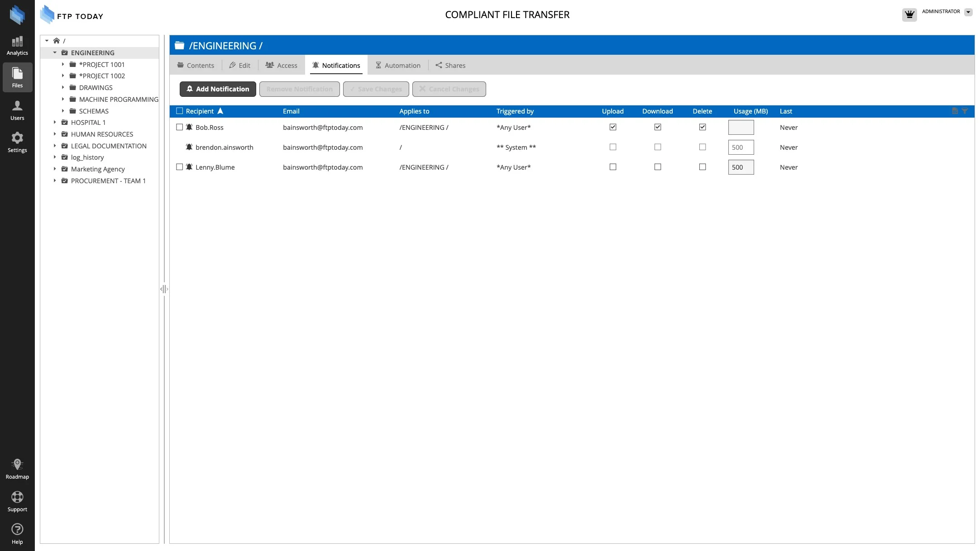Screen dimensions: 980x551
Task: Click Usage field for Lenny.Blume
Action: (x=741, y=167)
